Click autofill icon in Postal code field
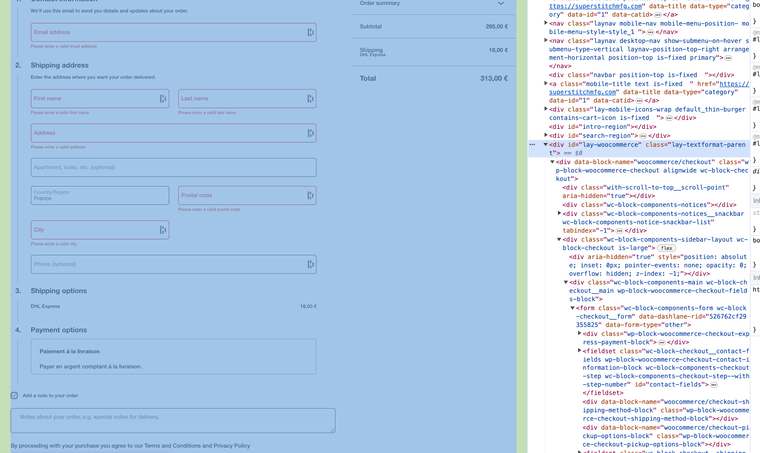This screenshot has height=453, width=760. point(310,196)
